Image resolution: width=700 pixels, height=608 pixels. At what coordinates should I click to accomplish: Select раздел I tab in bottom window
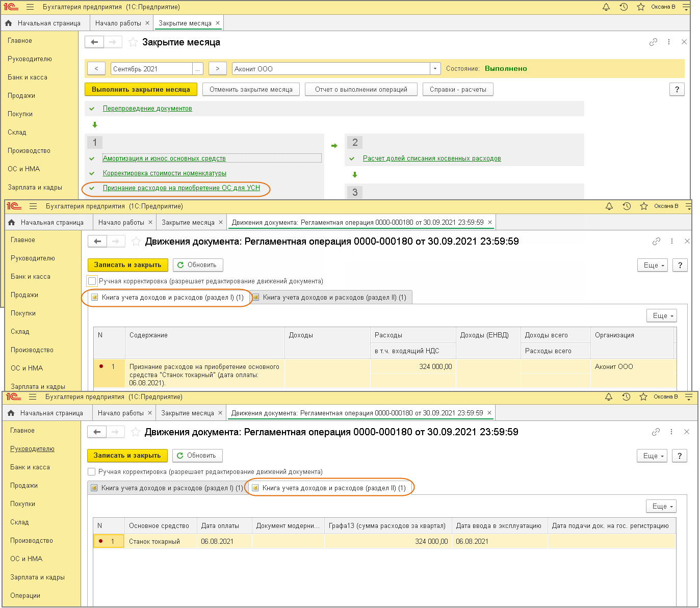coord(168,488)
